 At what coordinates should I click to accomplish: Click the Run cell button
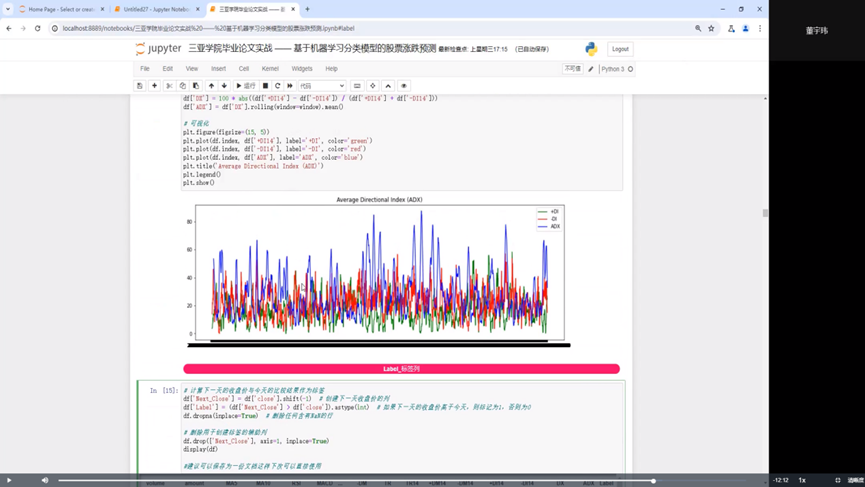pyautogui.click(x=245, y=86)
